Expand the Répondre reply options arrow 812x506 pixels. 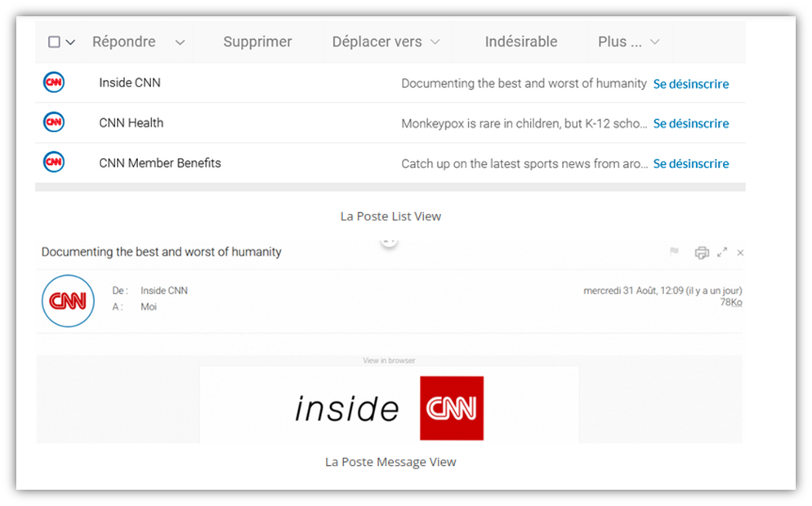pos(180,42)
